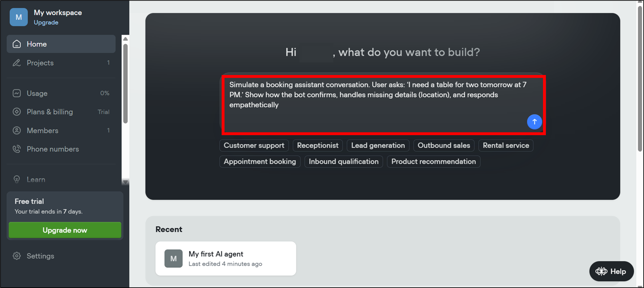Click the Projects pencil icon

pos(17,63)
